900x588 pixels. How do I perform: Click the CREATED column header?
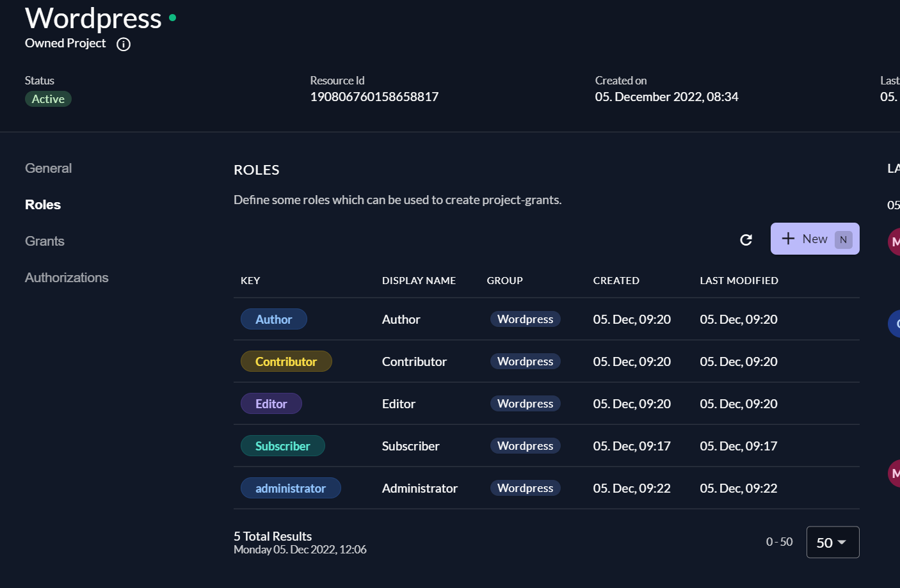[x=616, y=280]
